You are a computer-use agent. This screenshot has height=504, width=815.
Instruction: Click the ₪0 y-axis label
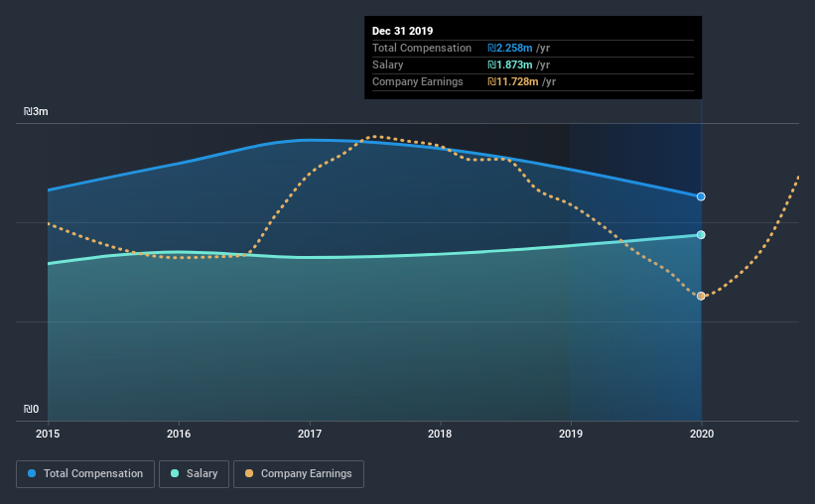pyautogui.click(x=31, y=409)
